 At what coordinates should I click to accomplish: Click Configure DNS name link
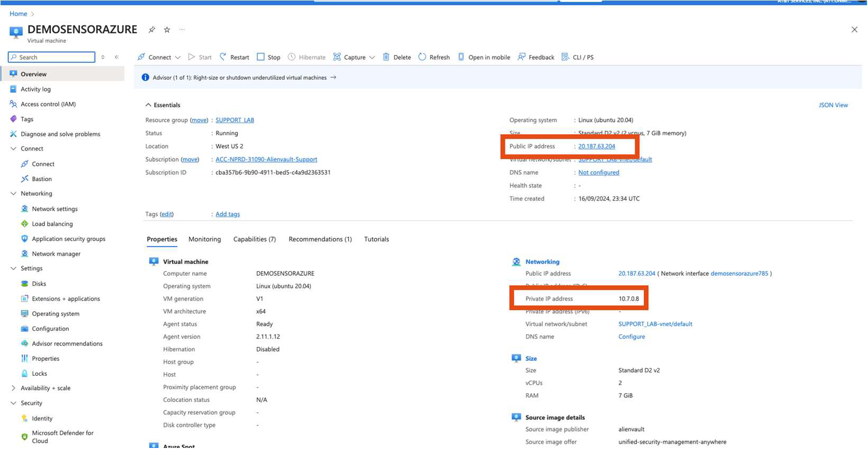[x=632, y=337]
